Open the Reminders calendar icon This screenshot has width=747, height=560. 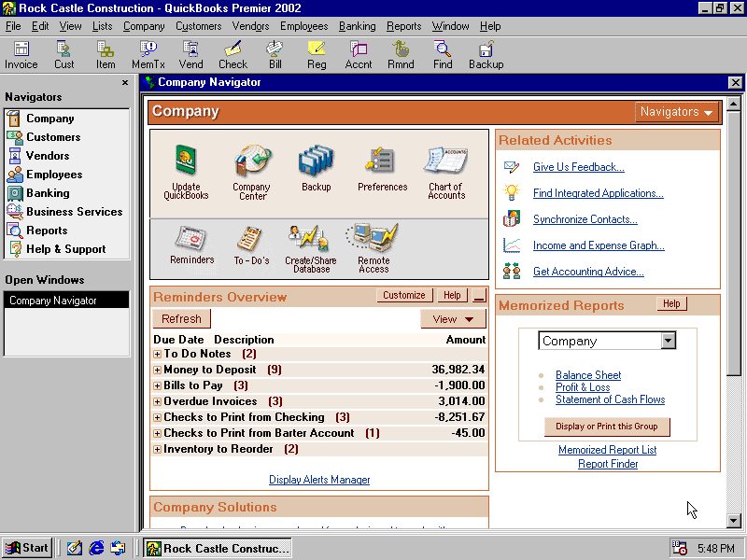click(x=191, y=245)
